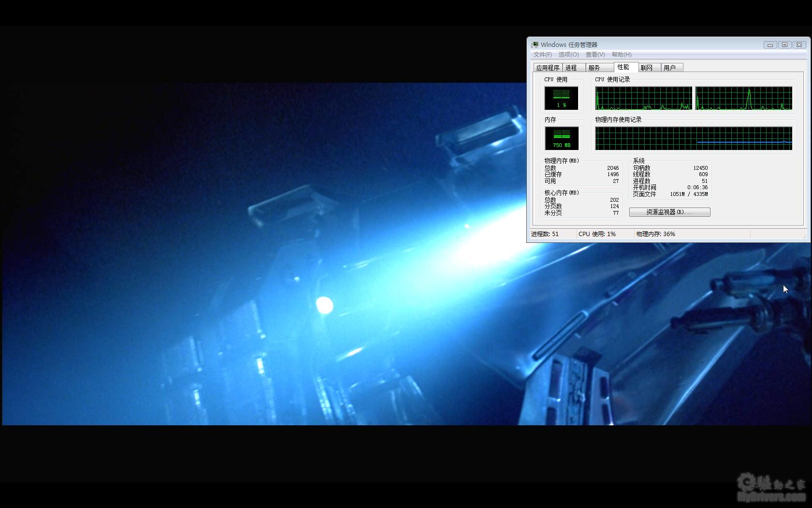Click status bar CPU 使用: 1%

click(x=597, y=234)
